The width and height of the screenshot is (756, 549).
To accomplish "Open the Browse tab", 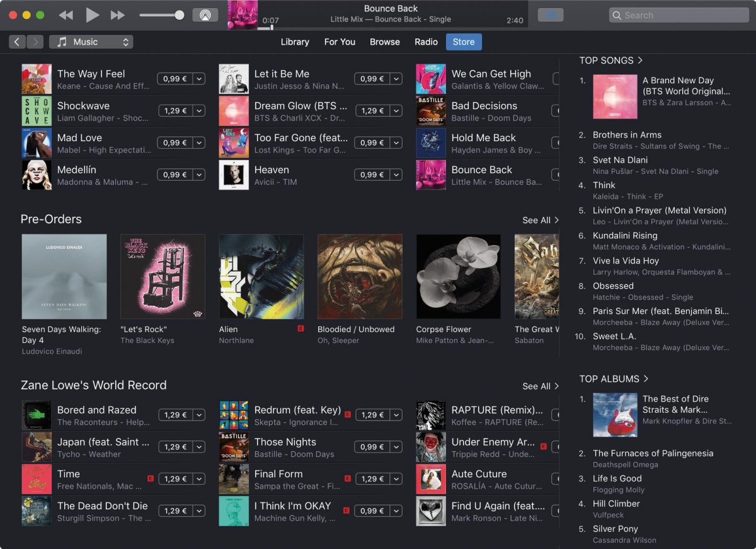I will [385, 42].
